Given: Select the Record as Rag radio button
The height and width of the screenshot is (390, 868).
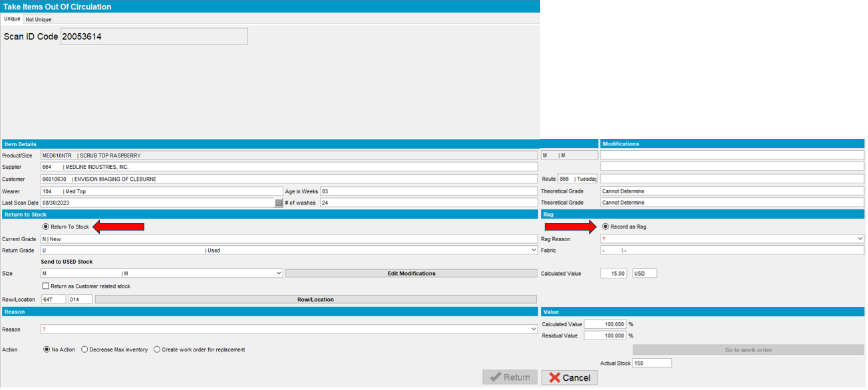Looking at the screenshot, I should (605, 227).
